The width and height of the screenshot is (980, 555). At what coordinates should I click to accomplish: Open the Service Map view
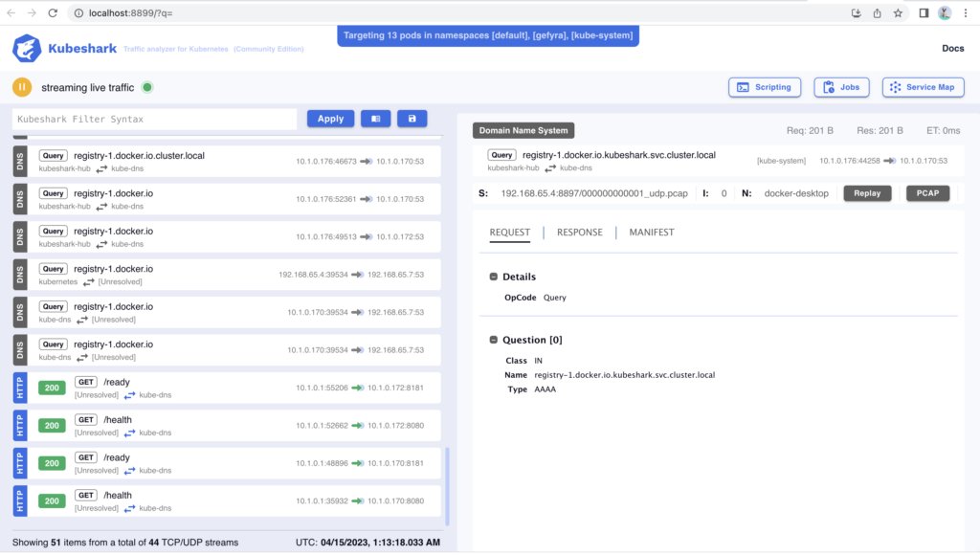(923, 87)
